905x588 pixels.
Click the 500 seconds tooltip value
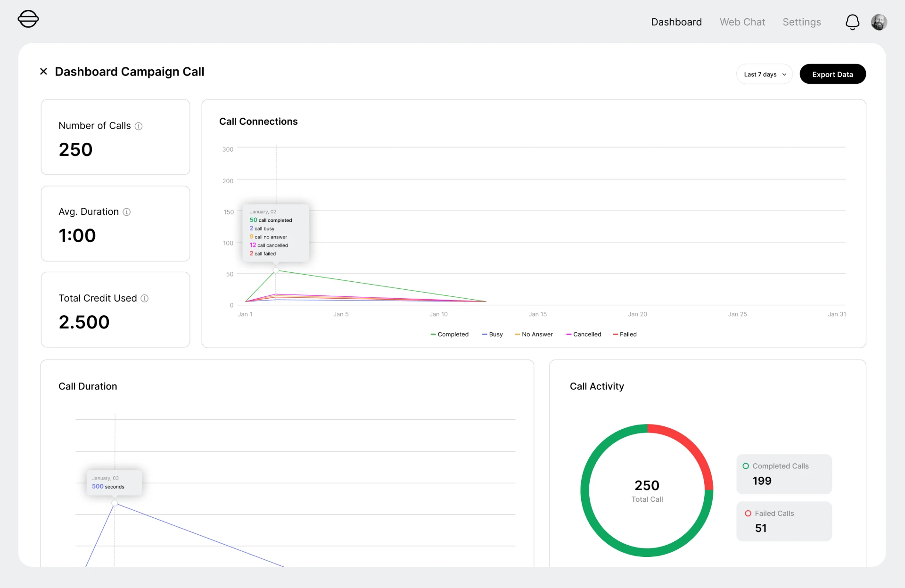(108, 486)
